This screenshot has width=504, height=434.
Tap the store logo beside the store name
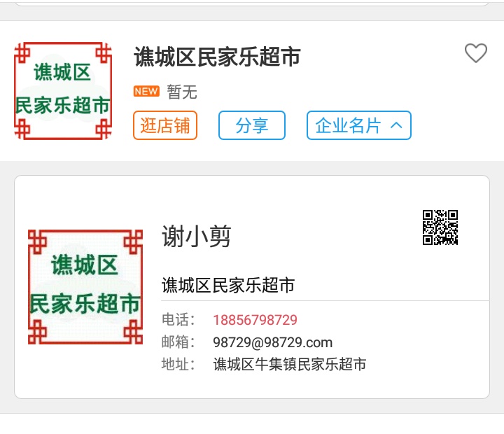click(63, 91)
